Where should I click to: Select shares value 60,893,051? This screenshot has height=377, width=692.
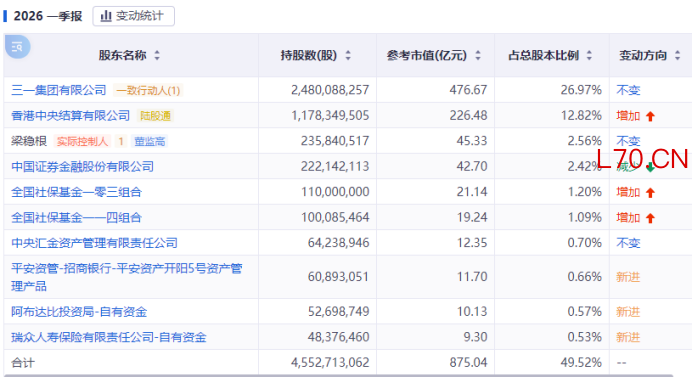[x=338, y=277]
